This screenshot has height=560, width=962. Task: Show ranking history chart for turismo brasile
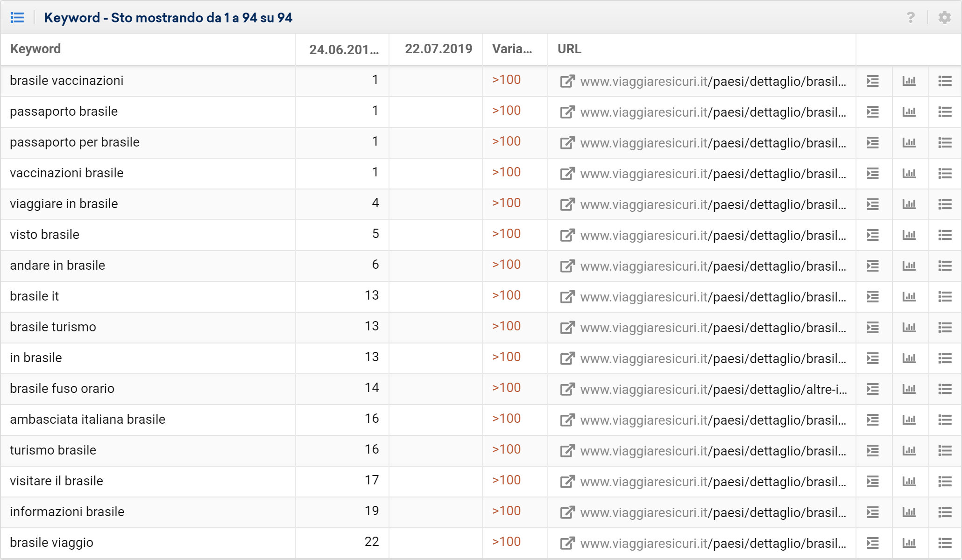click(x=909, y=451)
